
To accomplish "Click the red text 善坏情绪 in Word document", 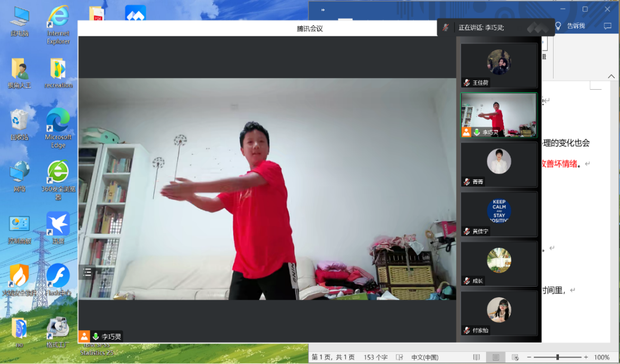I will coord(562,163).
